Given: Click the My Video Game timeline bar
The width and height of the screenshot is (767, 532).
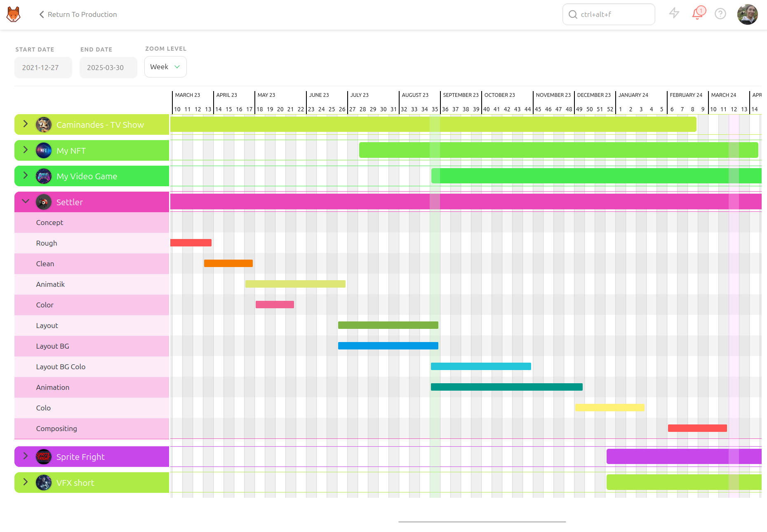Looking at the screenshot, I should (596, 176).
